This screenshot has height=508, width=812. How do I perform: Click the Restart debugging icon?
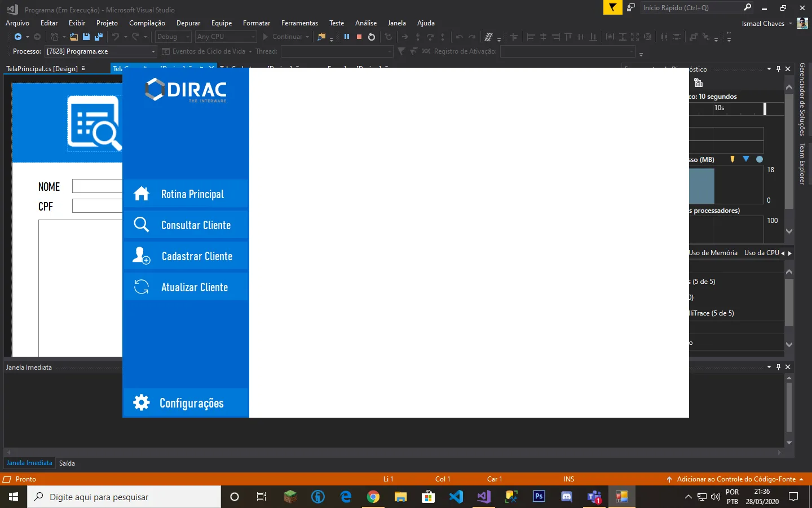[372, 37]
